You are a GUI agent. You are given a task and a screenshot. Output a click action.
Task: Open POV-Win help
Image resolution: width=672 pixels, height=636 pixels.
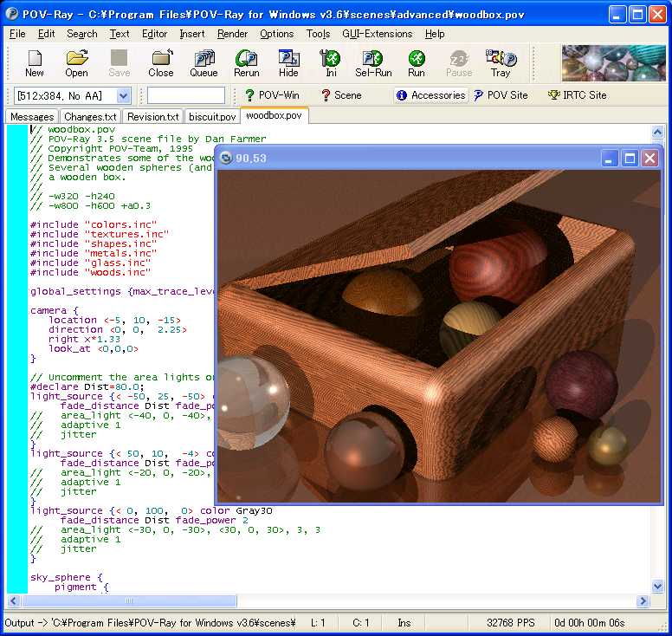click(x=272, y=95)
